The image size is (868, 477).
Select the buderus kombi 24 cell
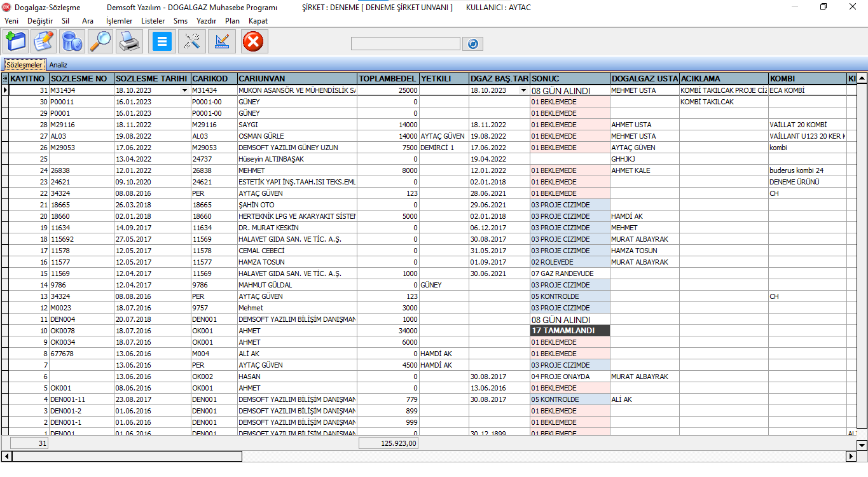coord(807,170)
